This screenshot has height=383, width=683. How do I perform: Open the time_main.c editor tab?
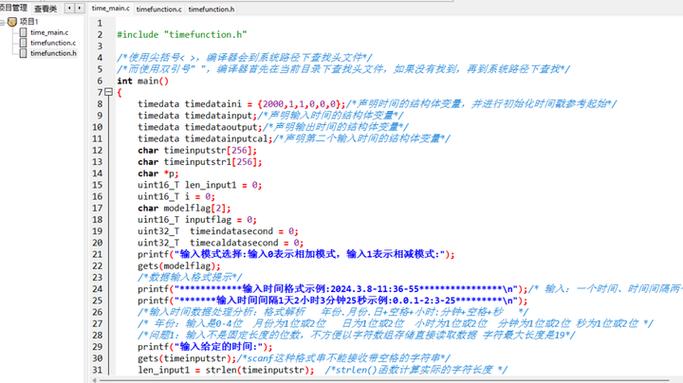pos(111,8)
